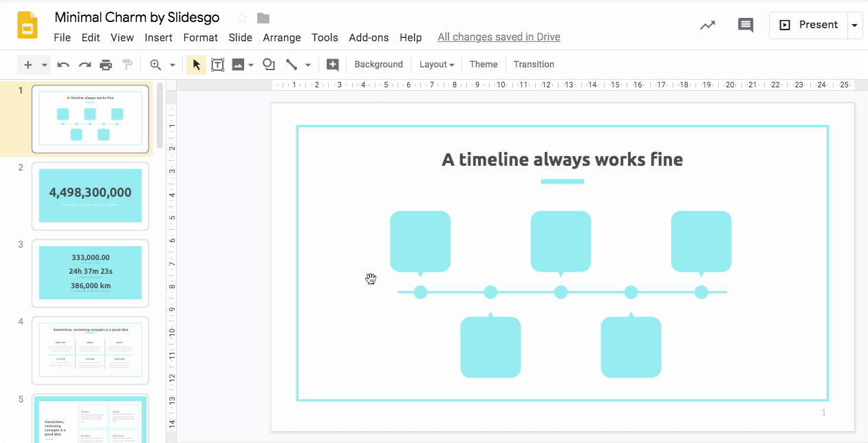Print the presentation
Screen dimensions: 868x443
(106, 65)
